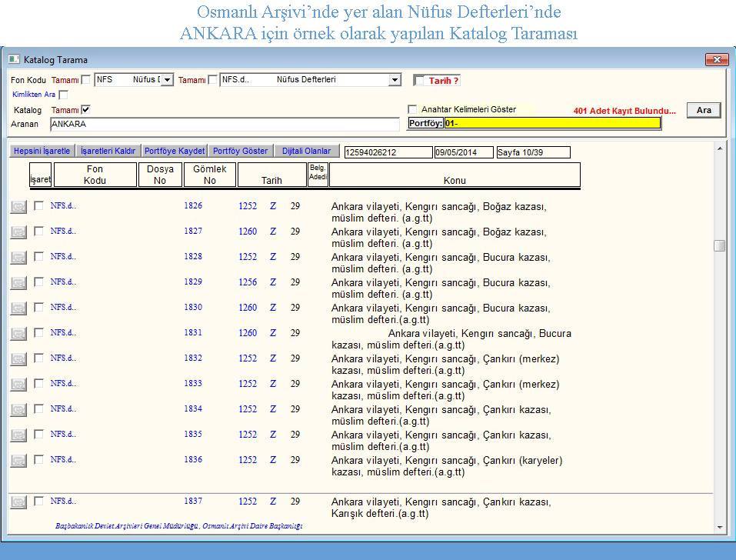Click the 09/05/2014 date field

(x=464, y=152)
